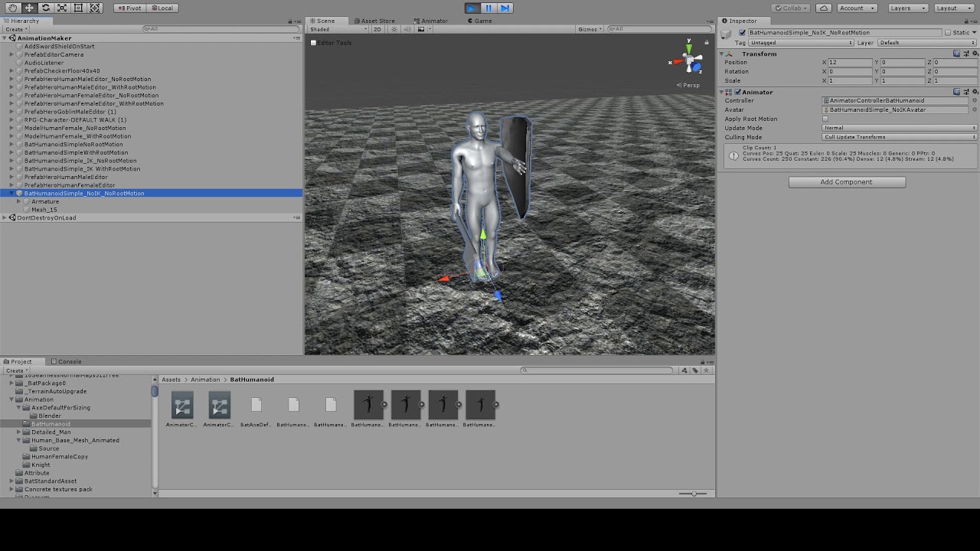Toggle the Apply Root Motion checkbox
This screenshot has height=551, width=980.
point(825,119)
